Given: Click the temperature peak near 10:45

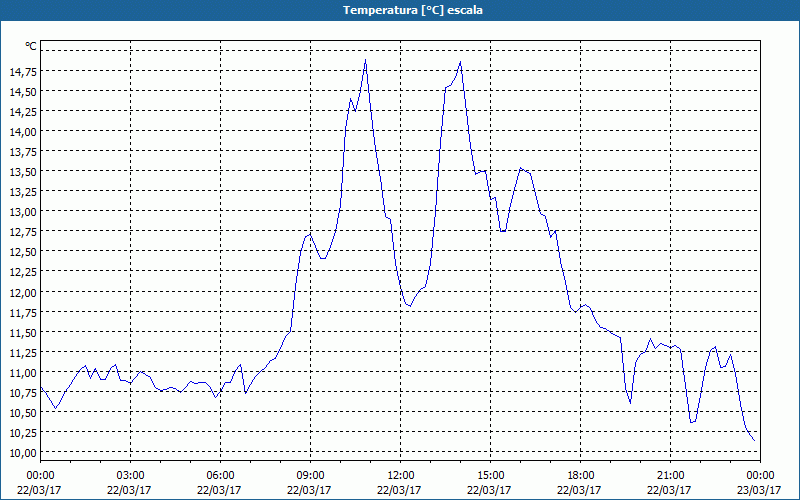Looking at the screenshot, I should (365, 60).
